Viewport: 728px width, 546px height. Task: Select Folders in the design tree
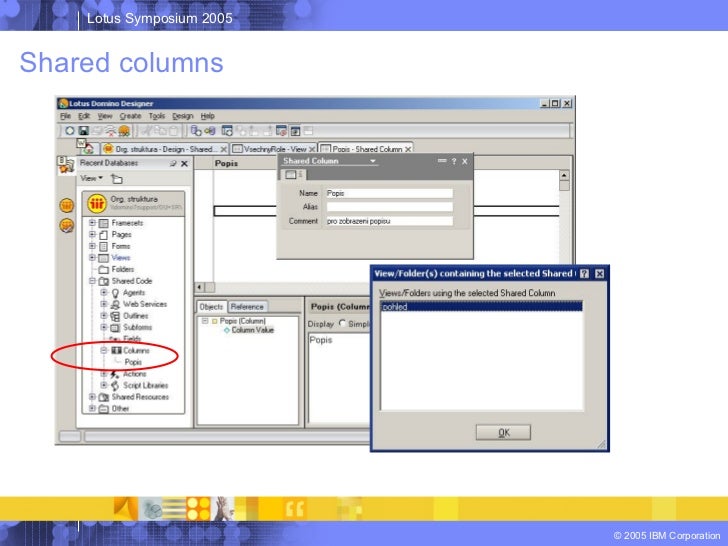pyautogui.click(x=123, y=269)
